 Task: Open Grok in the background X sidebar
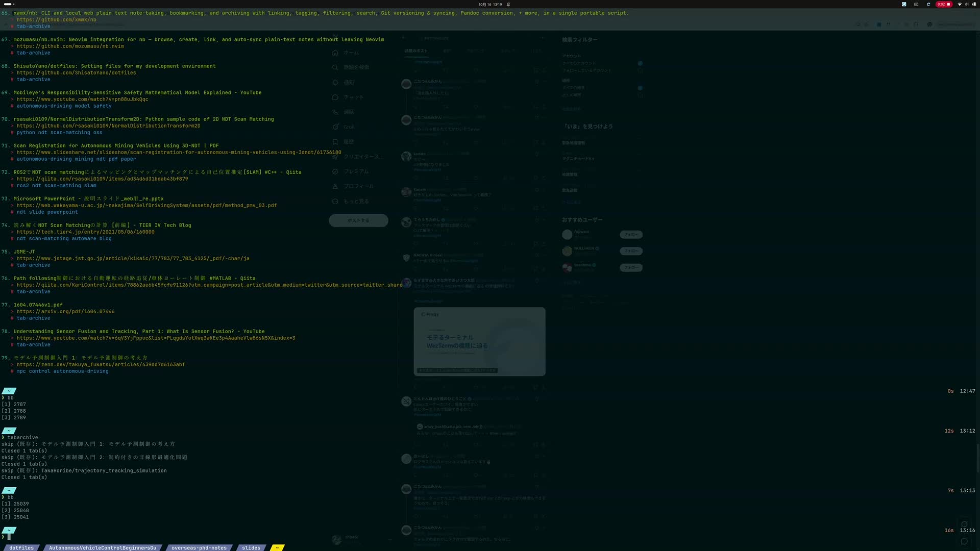click(x=344, y=127)
